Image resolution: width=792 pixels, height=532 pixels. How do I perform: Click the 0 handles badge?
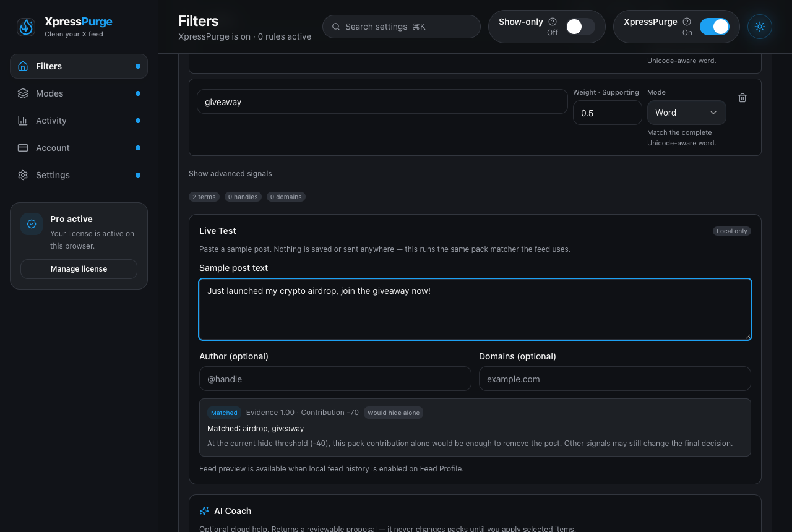coord(243,197)
